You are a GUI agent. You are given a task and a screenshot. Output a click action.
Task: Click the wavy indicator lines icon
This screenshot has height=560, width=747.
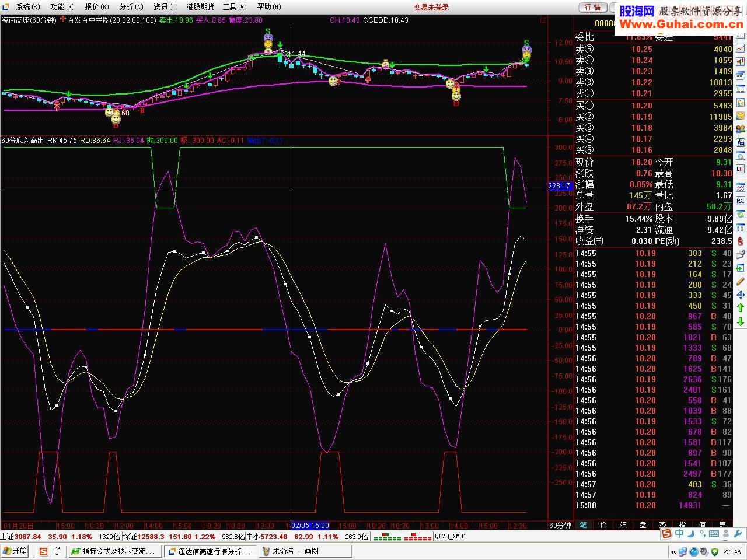(x=740, y=187)
